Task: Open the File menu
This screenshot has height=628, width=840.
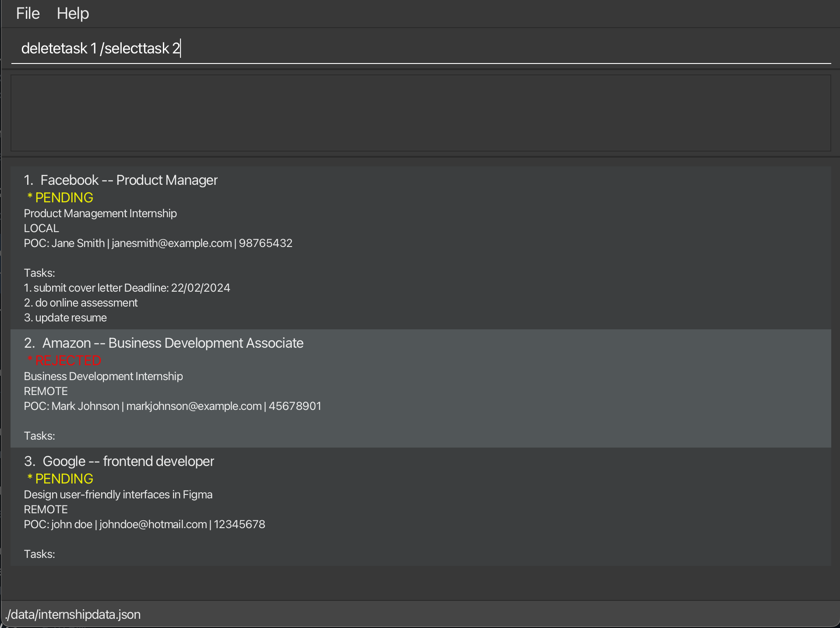Action: [x=28, y=14]
